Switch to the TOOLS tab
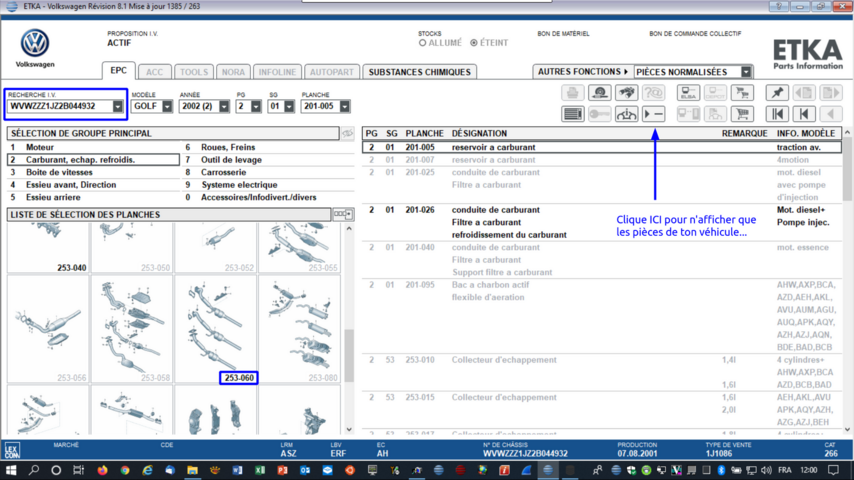Viewport: 854px width, 480px height. click(x=194, y=72)
